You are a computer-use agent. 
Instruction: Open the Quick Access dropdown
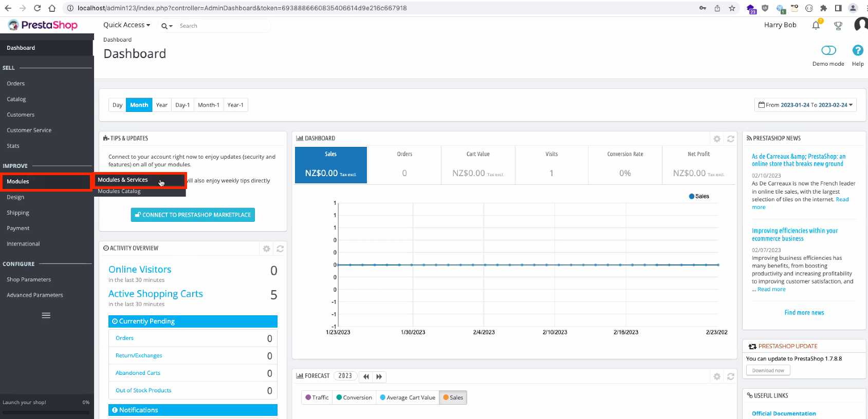click(126, 25)
